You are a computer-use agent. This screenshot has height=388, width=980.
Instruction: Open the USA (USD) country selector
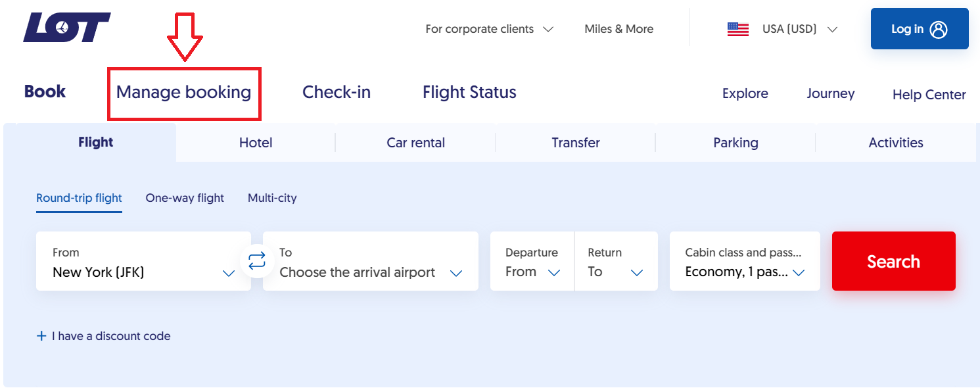[x=783, y=29]
